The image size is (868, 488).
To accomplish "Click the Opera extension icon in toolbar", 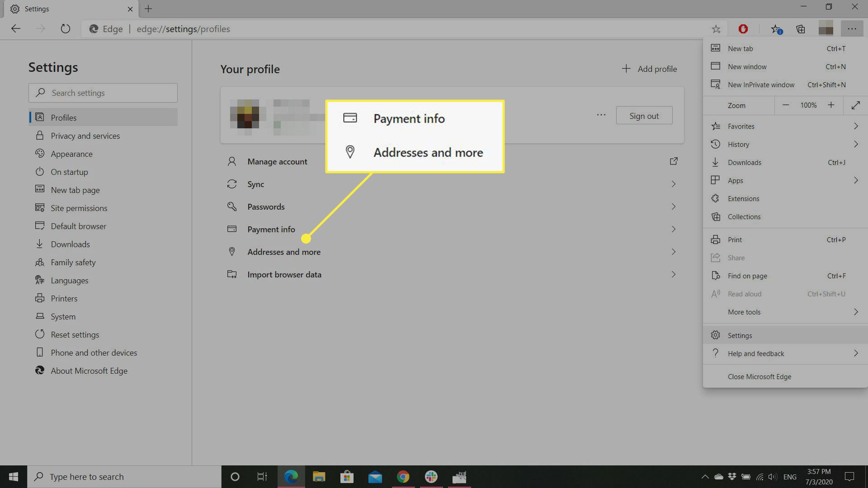I will pos(743,29).
